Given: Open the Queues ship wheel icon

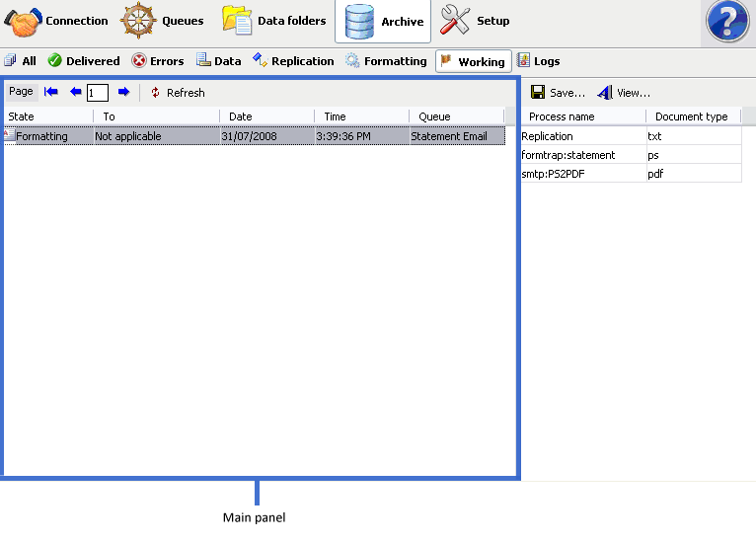Looking at the screenshot, I should (x=139, y=22).
